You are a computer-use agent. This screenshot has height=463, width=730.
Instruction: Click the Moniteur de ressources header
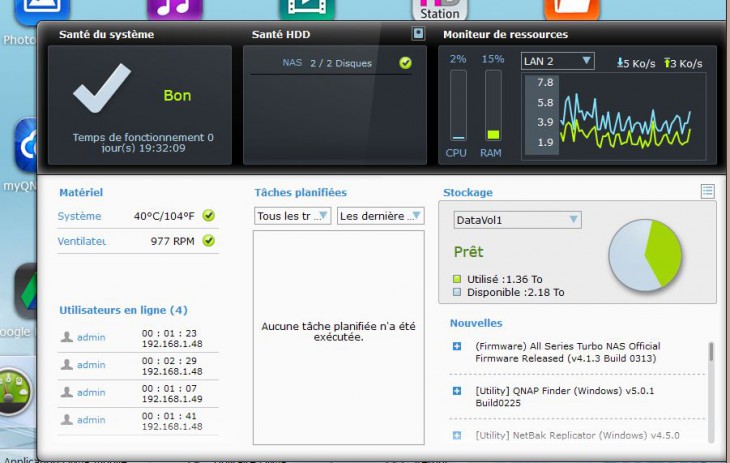click(505, 34)
